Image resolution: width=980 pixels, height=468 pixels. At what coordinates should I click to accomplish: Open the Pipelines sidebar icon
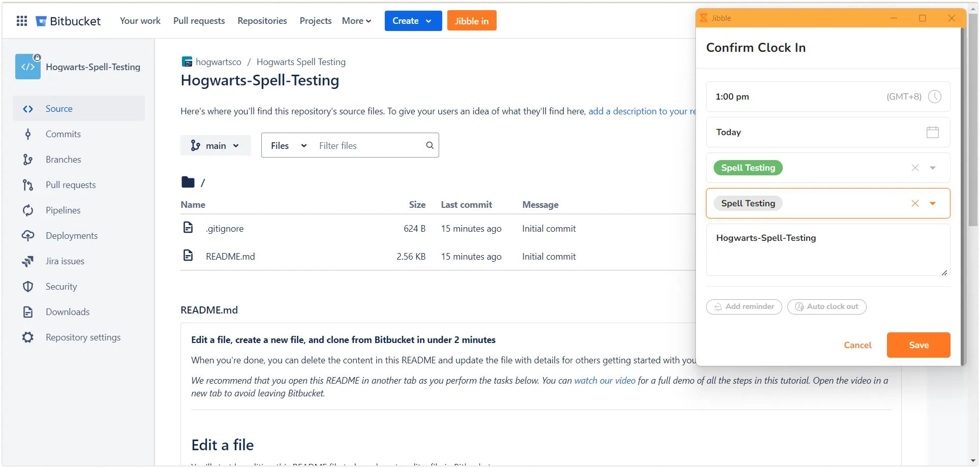point(28,210)
